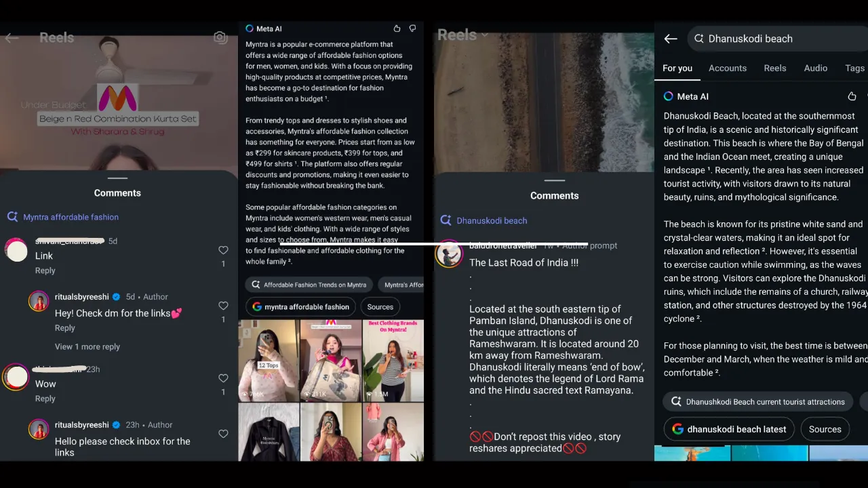Like the Wow comment
The width and height of the screenshot is (868, 488).
[223, 378]
